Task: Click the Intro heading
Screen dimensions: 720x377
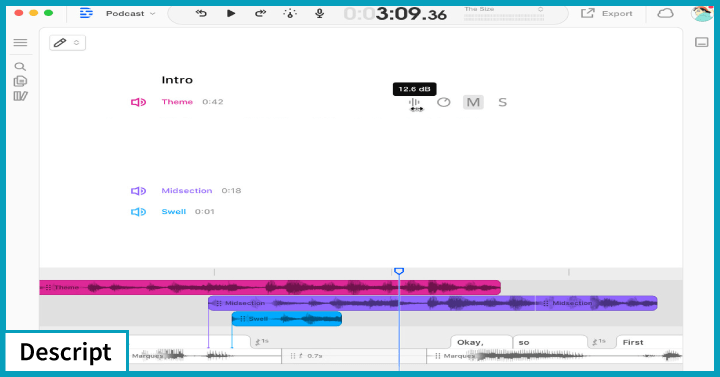Action: (x=177, y=80)
